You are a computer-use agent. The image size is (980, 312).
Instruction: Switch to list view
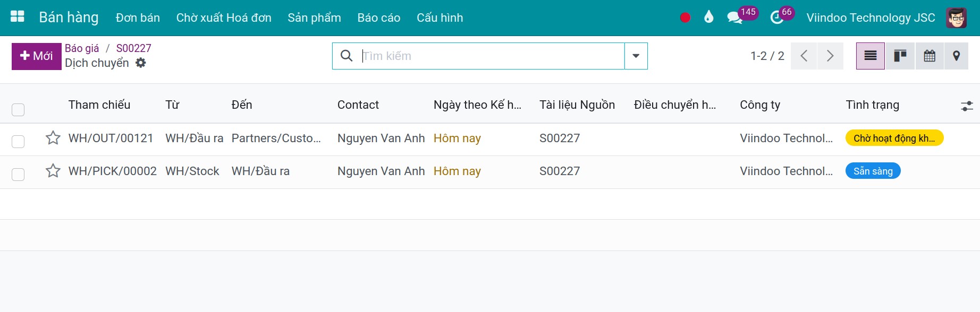pos(871,56)
